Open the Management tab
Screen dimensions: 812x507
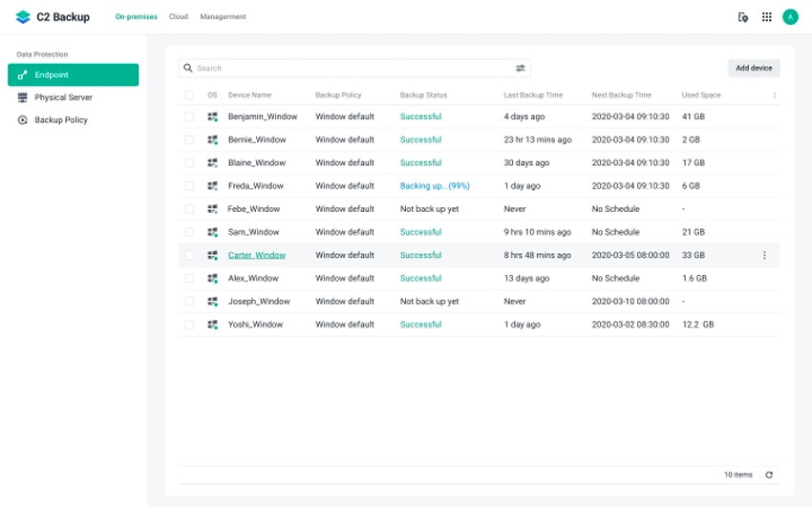point(223,17)
